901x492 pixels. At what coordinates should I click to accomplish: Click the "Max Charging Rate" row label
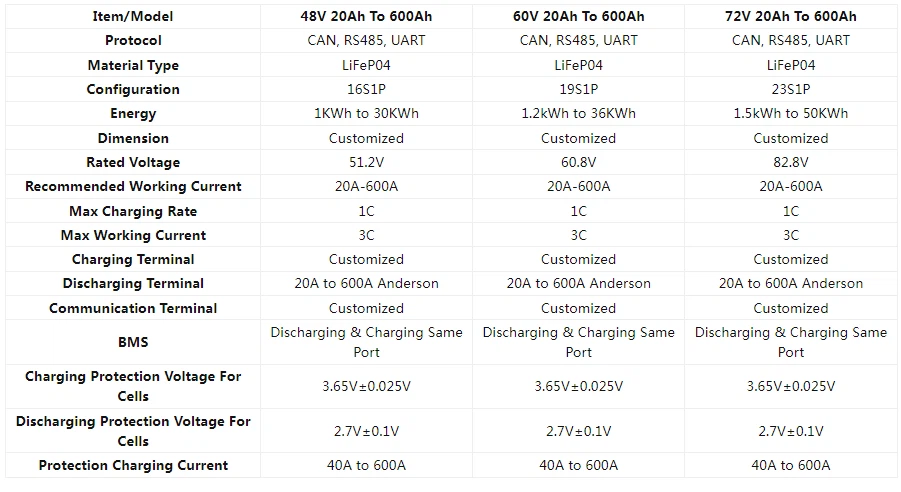pos(133,211)
